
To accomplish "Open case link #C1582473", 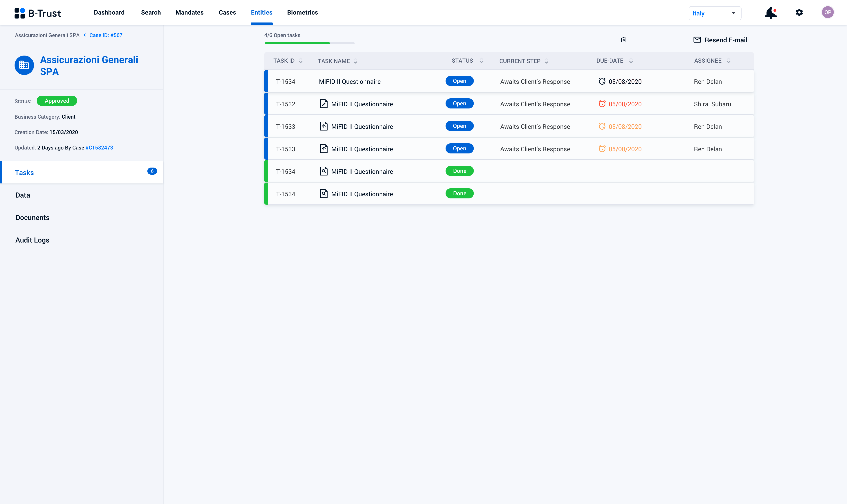I will 99,147.
